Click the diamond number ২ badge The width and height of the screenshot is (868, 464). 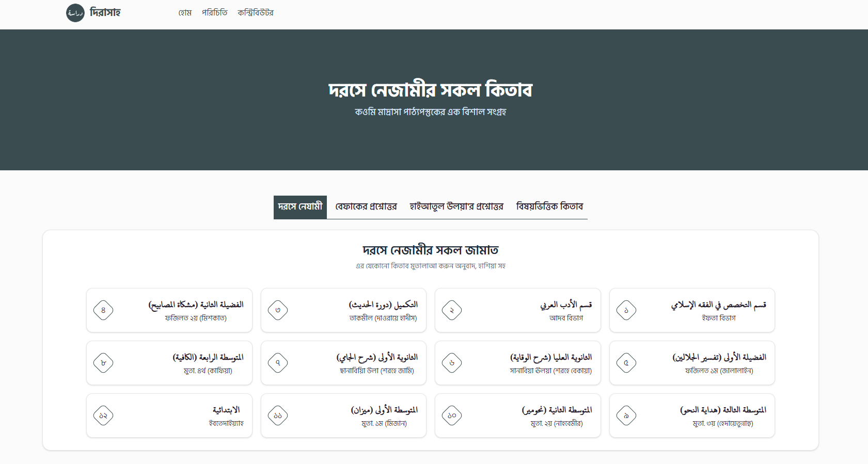[x=452, y=310]
